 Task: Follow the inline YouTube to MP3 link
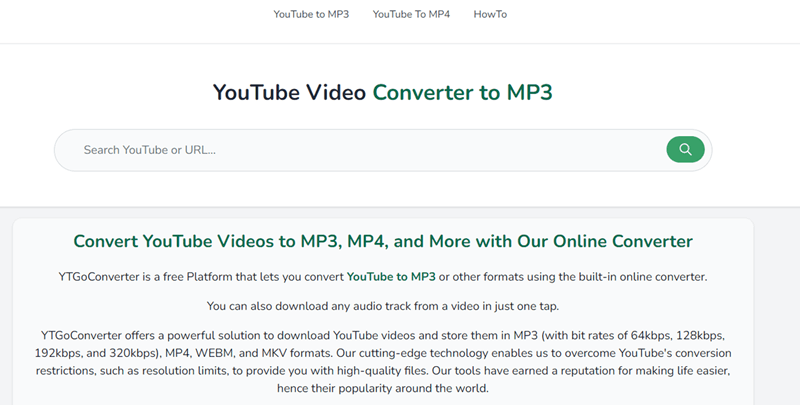click(x=391, y=277)
